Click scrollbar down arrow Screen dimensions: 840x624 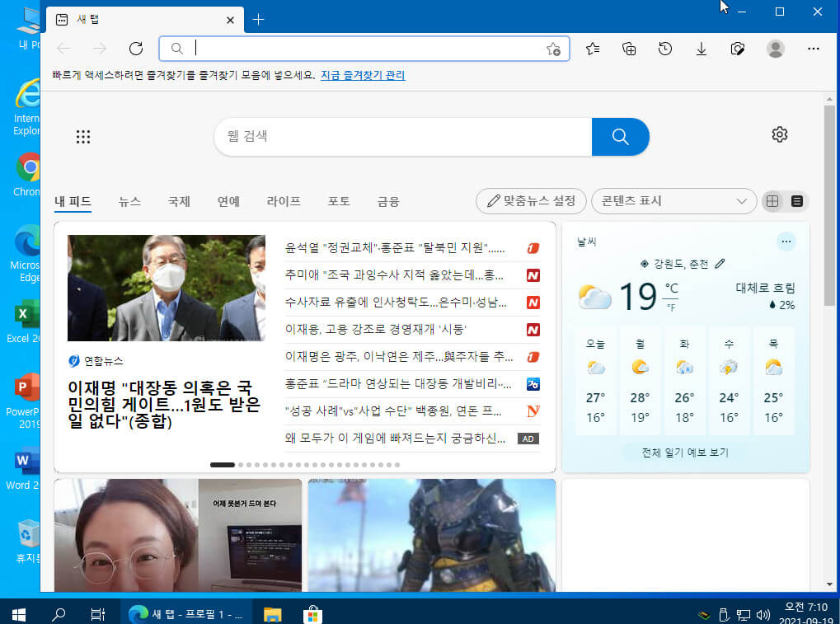(x=829, y=585)
